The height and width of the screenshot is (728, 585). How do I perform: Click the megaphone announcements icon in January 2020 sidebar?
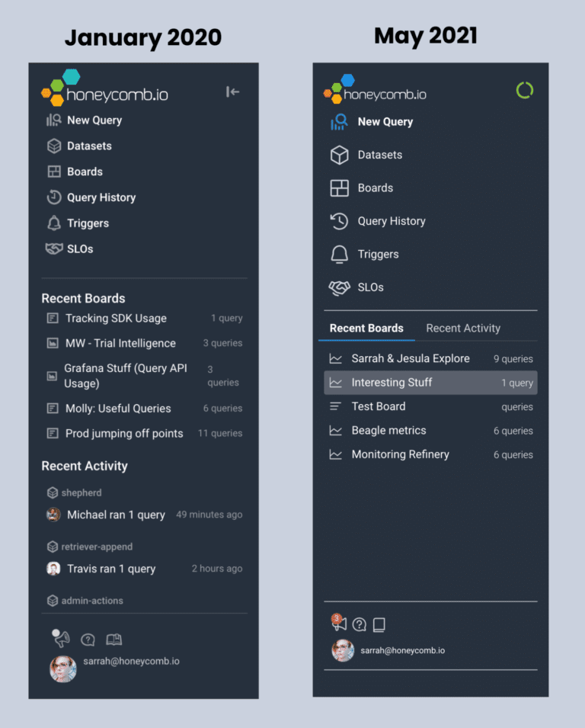coord(61,639)
